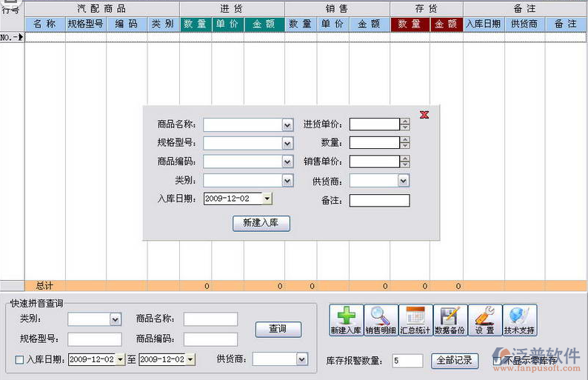Click the 查询 button

click(278, 329)
